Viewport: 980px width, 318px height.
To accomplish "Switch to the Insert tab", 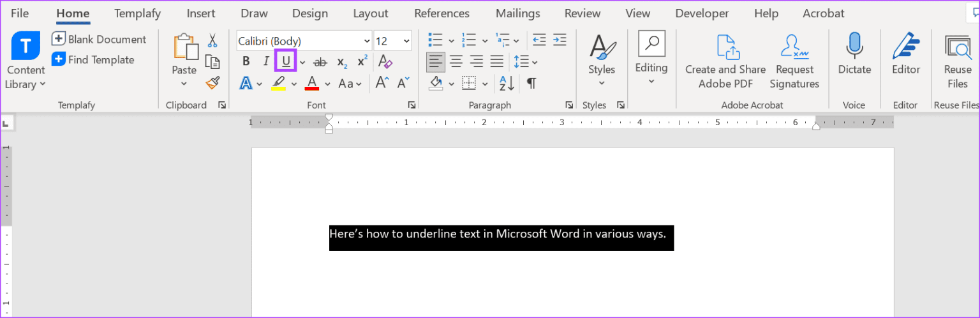I will (x=201, y=13).
